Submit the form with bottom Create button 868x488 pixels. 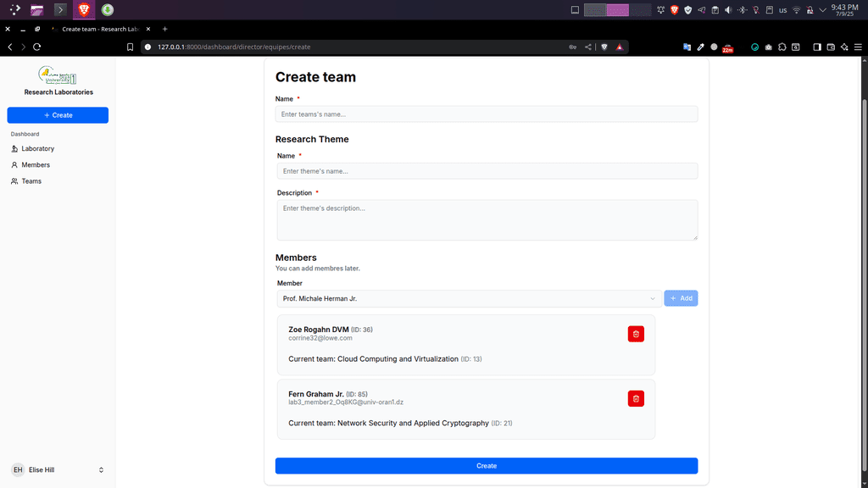pos(486,466)
